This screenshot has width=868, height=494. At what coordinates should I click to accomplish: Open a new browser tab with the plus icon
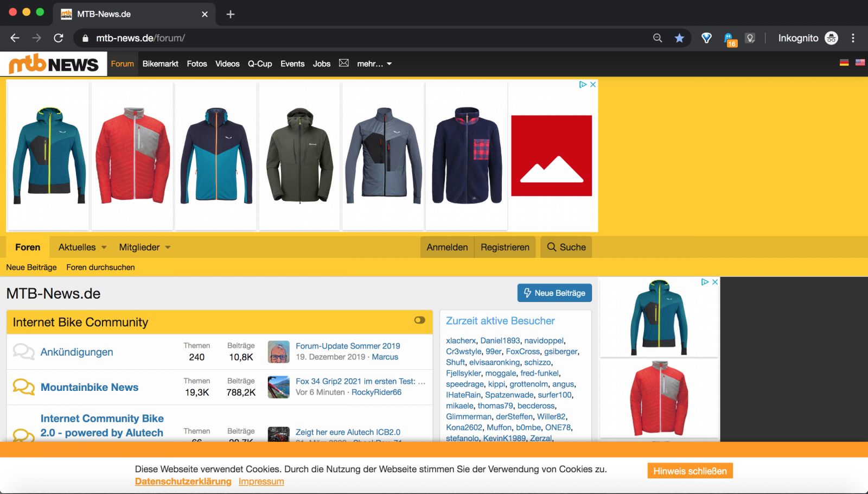[231, 14]
